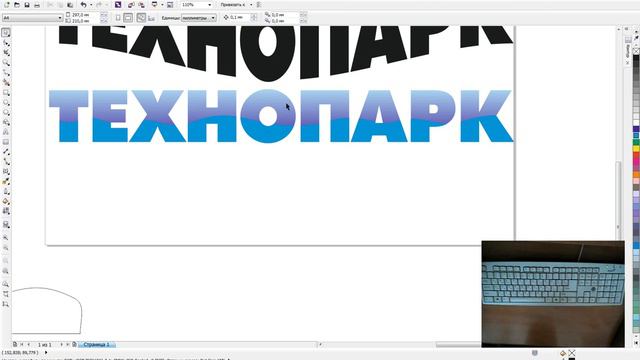
Task: Apply layout to all pages
Action: 141,18
